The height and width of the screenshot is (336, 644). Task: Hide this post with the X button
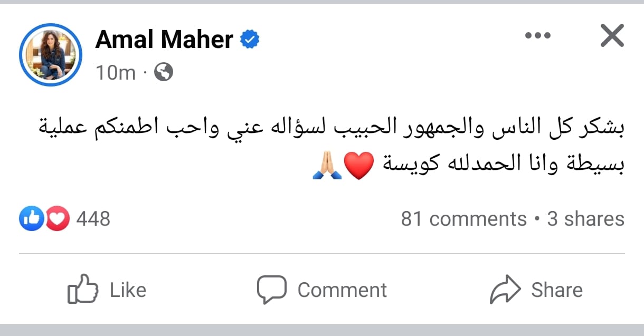tap(612, 36)
